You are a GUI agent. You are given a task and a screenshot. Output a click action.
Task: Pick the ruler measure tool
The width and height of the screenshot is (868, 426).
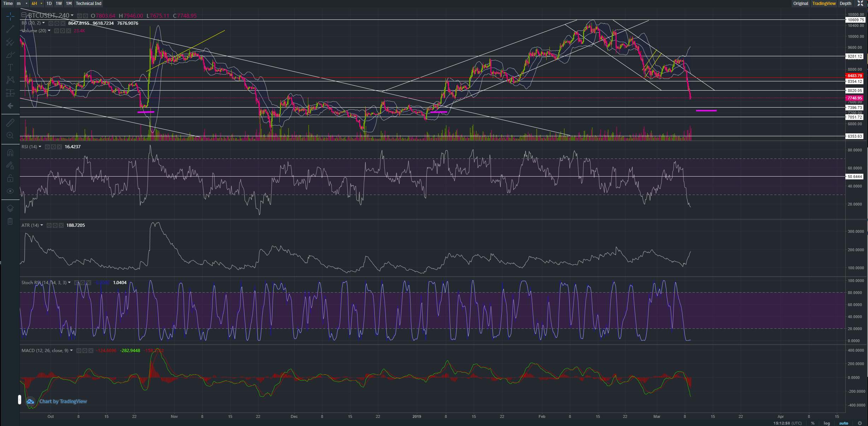pyautogui.click(x=10, y=123)
